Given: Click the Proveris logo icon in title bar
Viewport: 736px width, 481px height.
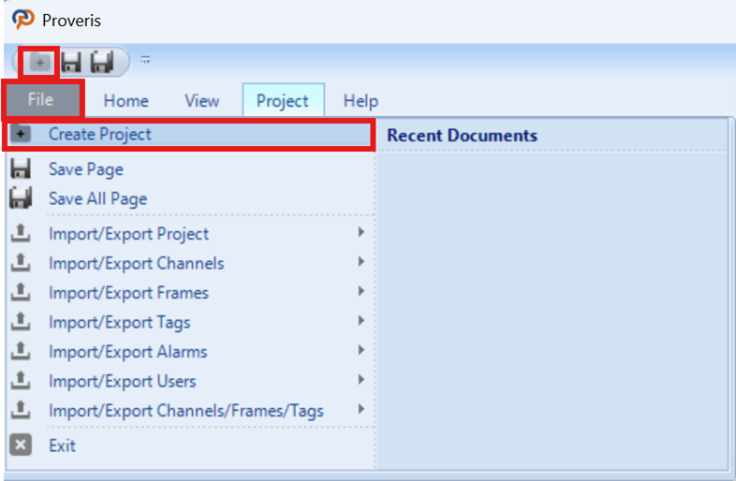Looking at the screenshot, I should tap(23, 20).
